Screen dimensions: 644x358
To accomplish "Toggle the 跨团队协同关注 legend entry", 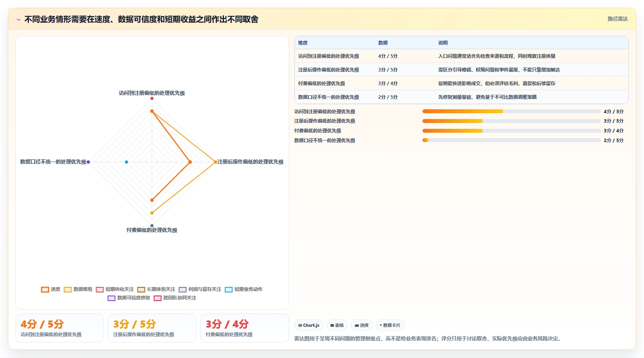I will point(175,298).
